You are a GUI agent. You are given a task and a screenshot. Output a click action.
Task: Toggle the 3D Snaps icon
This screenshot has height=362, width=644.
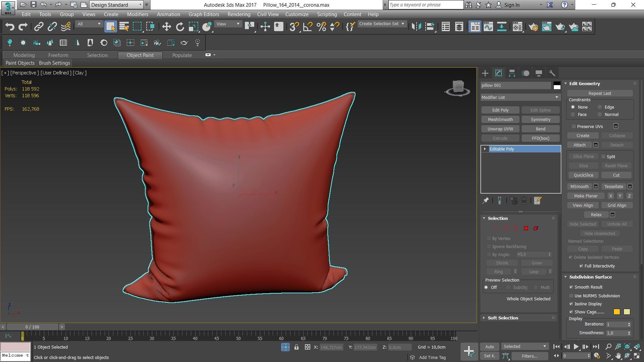pyautogui.click(x=294, y=27)
